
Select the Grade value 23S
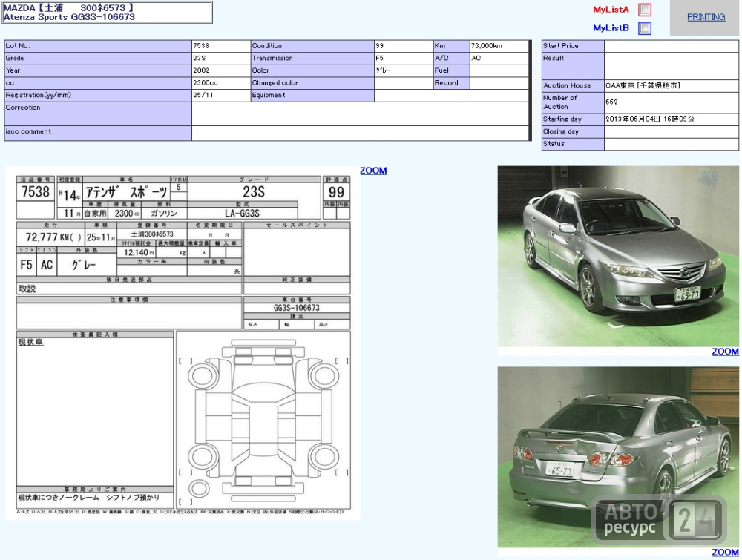(x=199, y=58)
